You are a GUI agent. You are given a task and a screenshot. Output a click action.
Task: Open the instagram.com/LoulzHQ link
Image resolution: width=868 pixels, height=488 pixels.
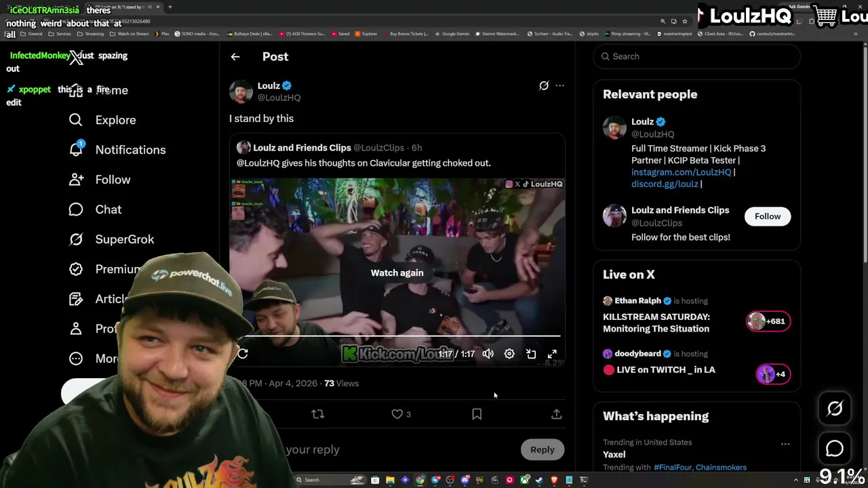(681, 172)
